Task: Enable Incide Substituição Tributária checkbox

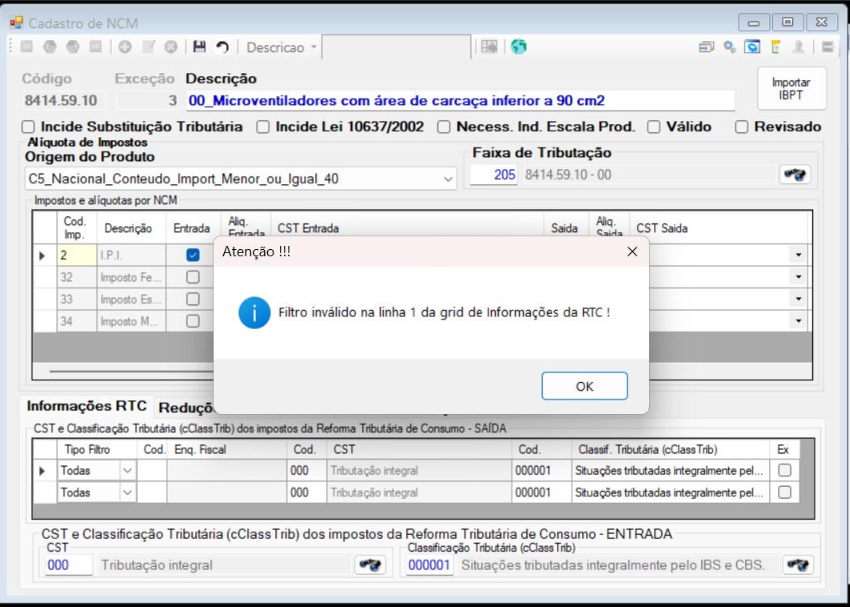Action: point(28,127)
